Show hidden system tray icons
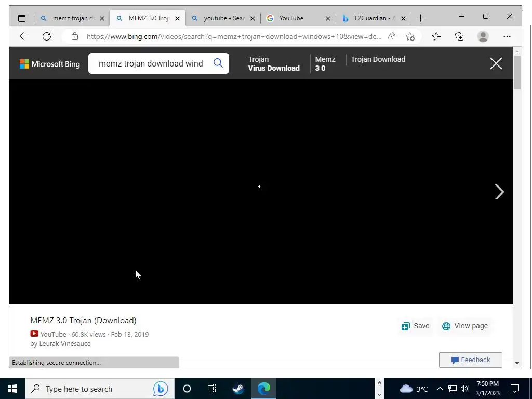Viewport: 532px width, 399px height. (x=440, y=389)
